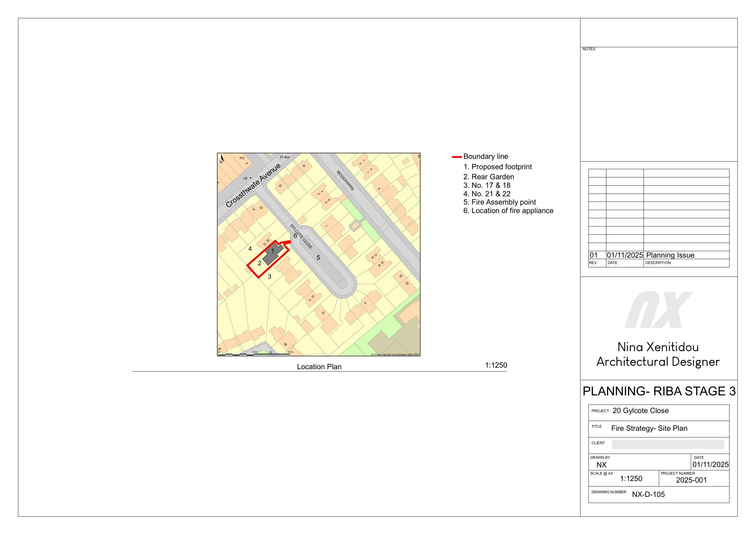Click the greyed-out client field
Viewport: 756px width, 535px height.
668,444
